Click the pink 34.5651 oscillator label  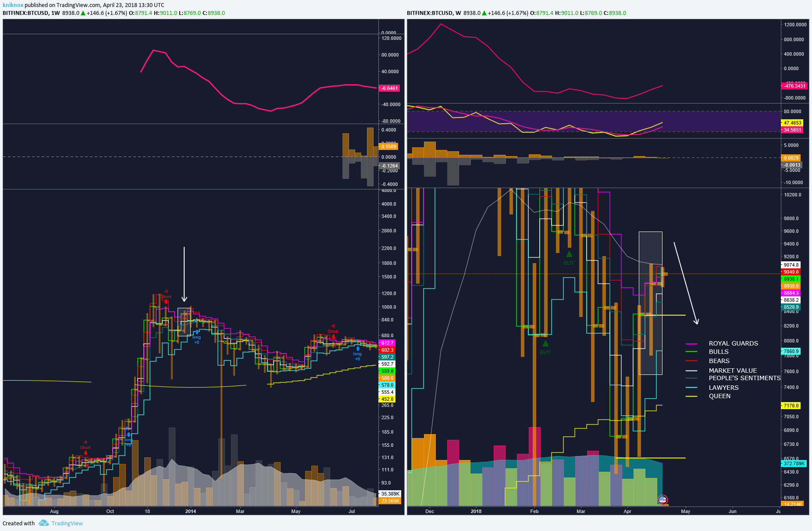point(792,130)
